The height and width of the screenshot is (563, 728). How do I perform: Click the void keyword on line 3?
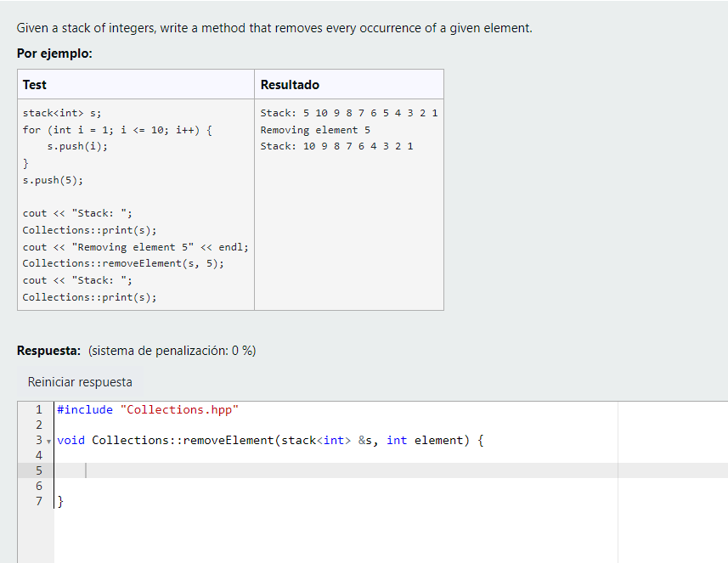[x=71, y=441]
